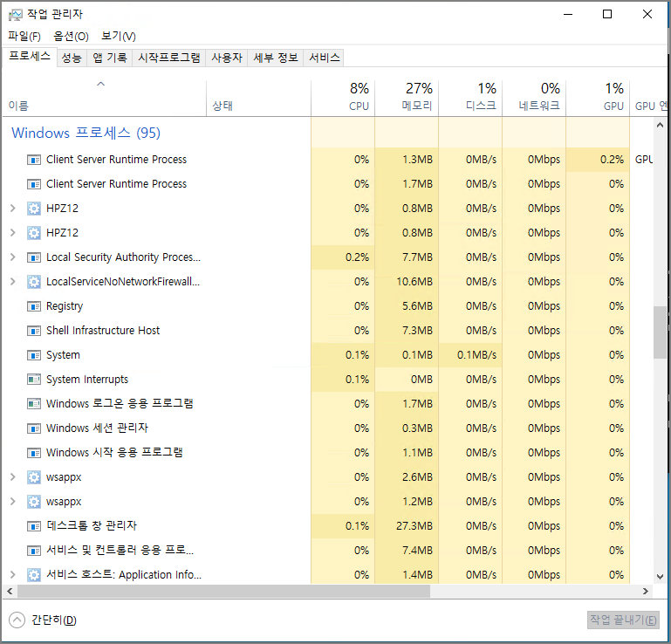Click the System process icon
The width and height of the screenshot is (671, 644).
[x=34, y=355]
